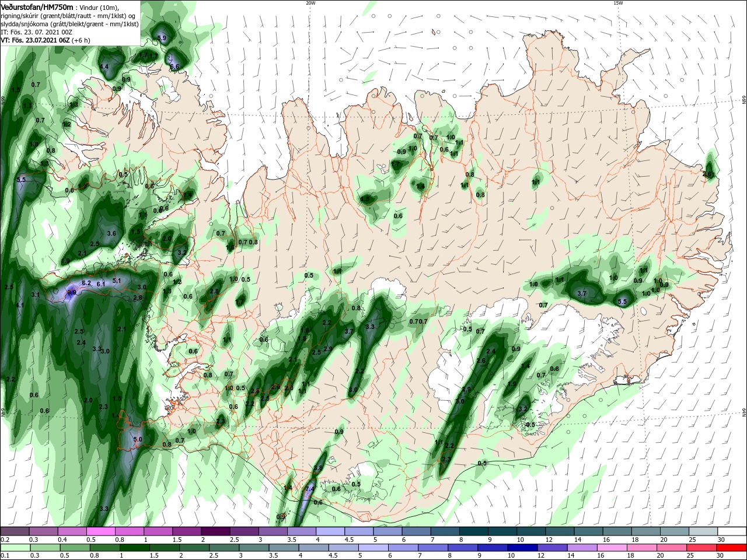Click the 6.1 precipitation value
Viewport: 747px width, 560px height.
[100, 284]
